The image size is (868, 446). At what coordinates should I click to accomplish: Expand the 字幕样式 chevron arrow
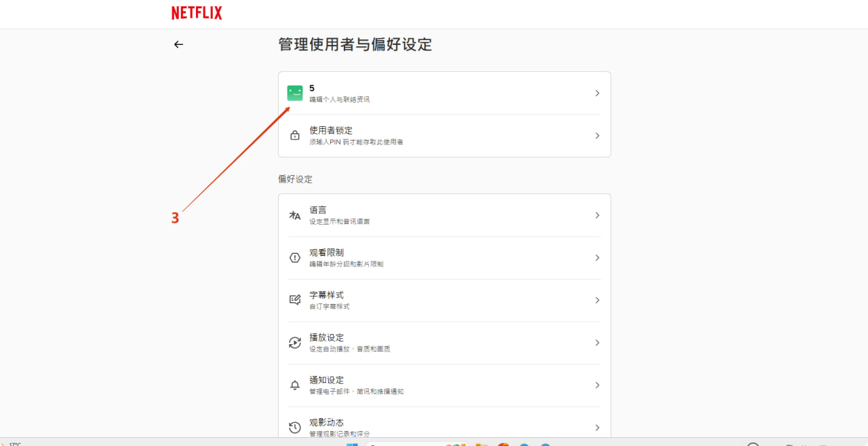597,300
